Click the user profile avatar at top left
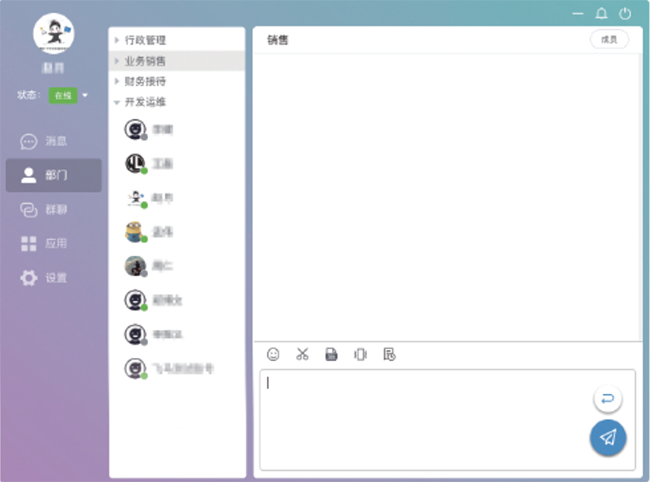Image resolution: width=650 pixels, height=482 pixels. point(53,33)
